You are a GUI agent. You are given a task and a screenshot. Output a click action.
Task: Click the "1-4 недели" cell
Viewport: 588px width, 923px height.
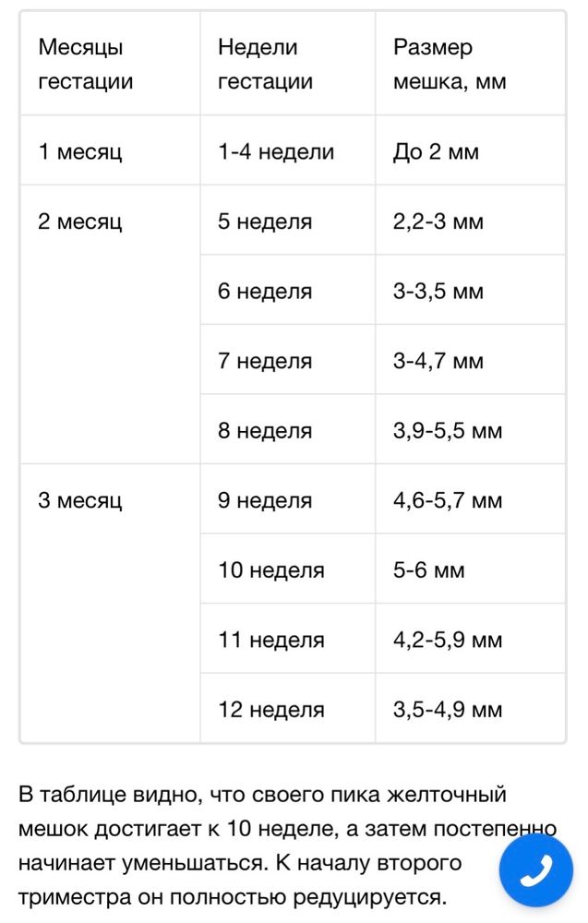[276, 151]
